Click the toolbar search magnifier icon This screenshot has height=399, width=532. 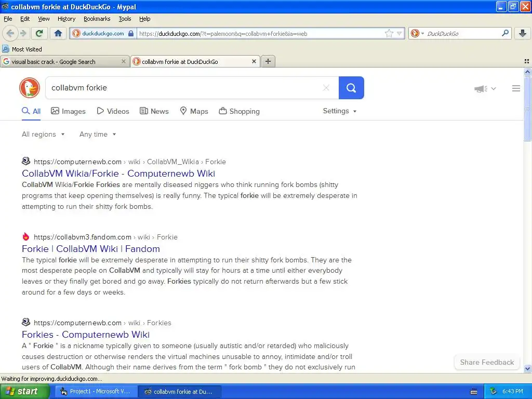click(505, 33)
